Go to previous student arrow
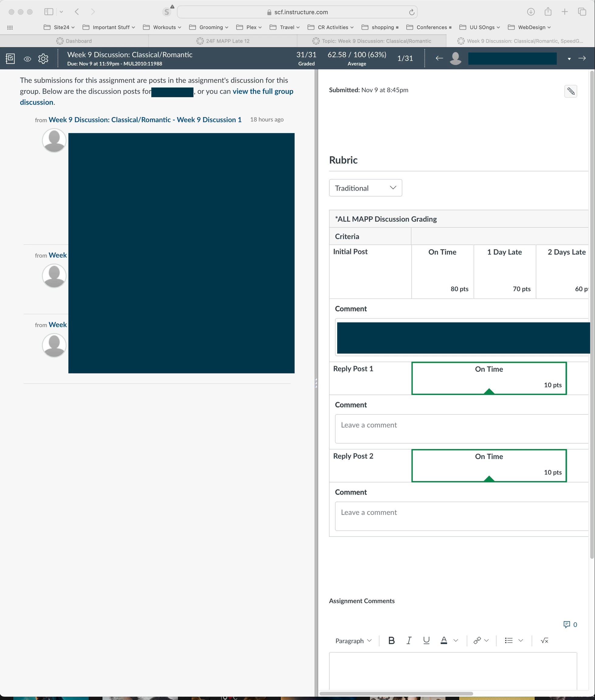Image resolution: width=595 pixels, height=700 pixels. (439, 58)
